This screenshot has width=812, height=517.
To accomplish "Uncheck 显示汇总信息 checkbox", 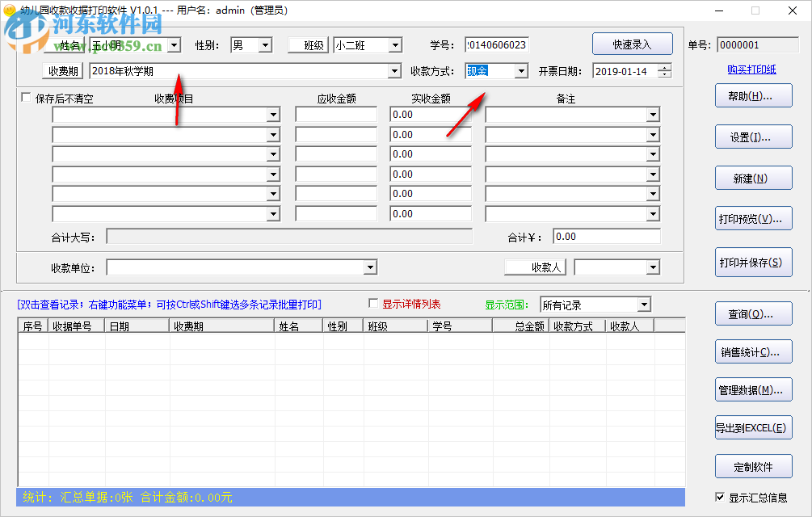I will [720, 497].
